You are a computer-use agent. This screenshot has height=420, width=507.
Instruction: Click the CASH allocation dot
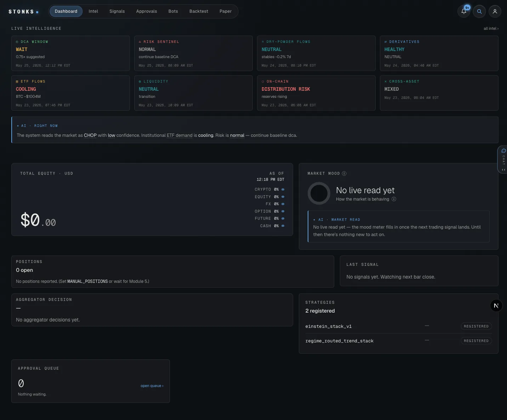283,226
